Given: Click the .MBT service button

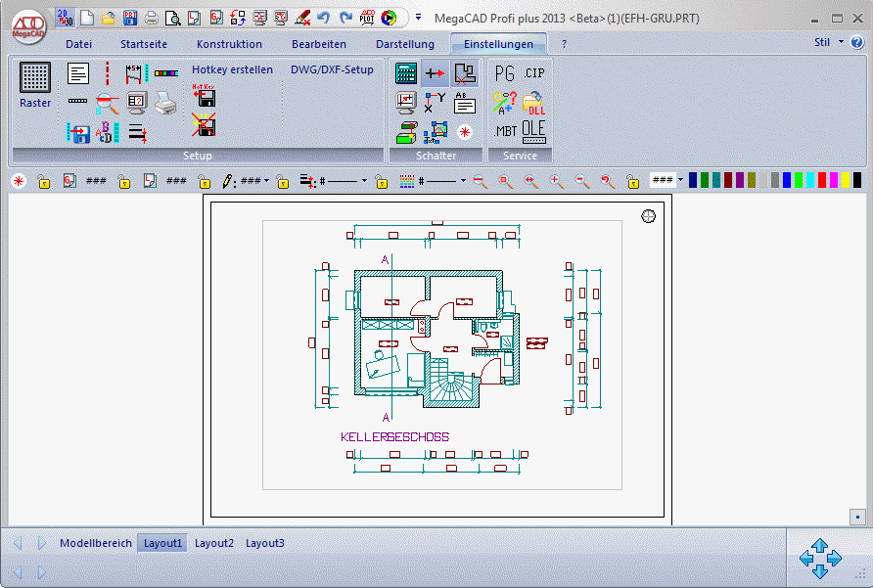Looking at the screenshot, I should 506,132.
